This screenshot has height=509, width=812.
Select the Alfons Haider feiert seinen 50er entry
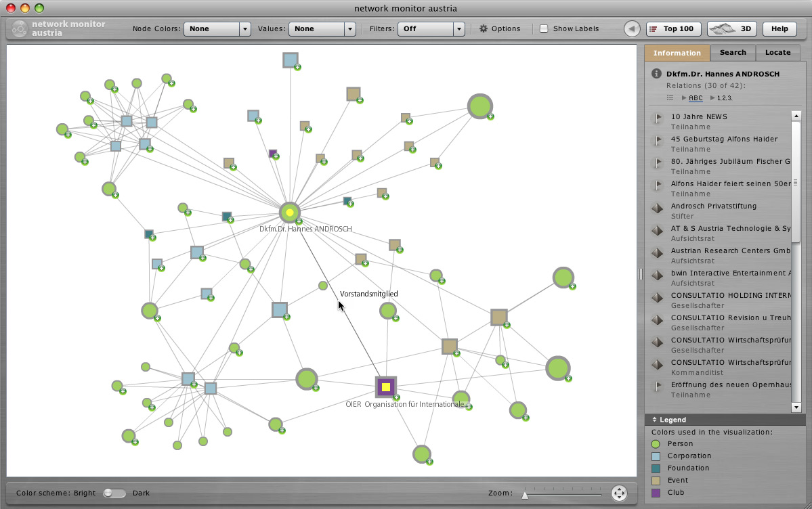pyautogui.click(x=720, y=188)
